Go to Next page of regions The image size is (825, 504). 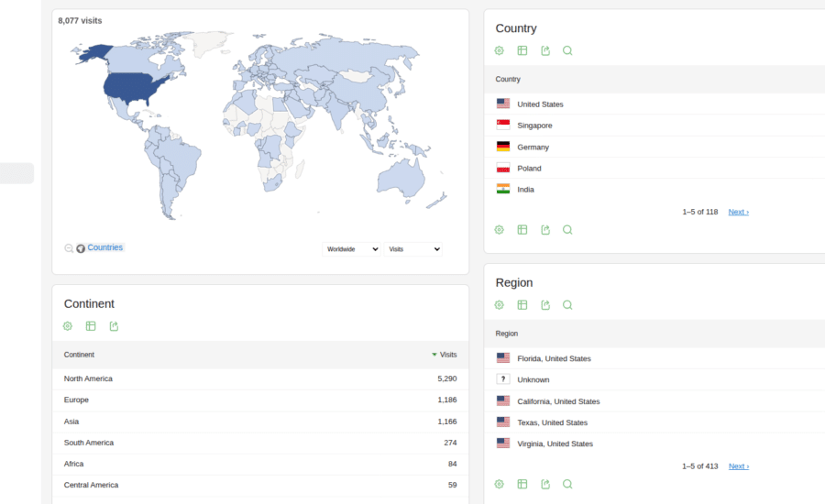click(738, 466)
